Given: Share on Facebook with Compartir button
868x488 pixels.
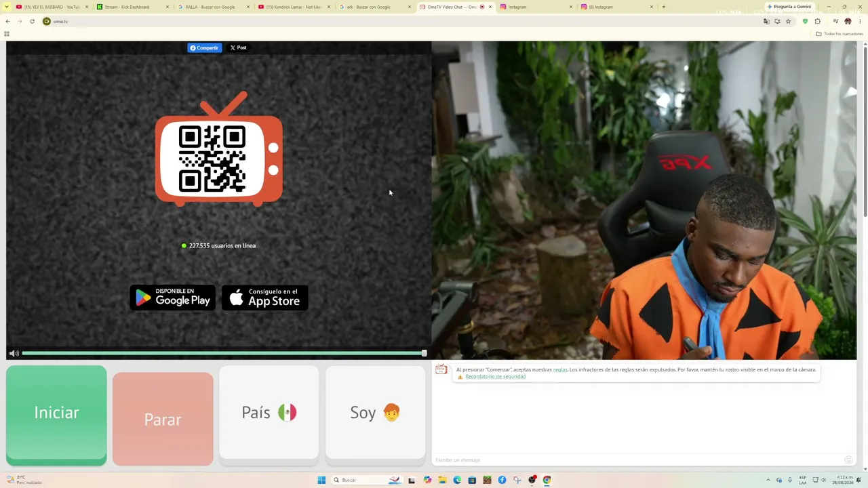Looking at the screenshot, I should [x=204, y=47].
